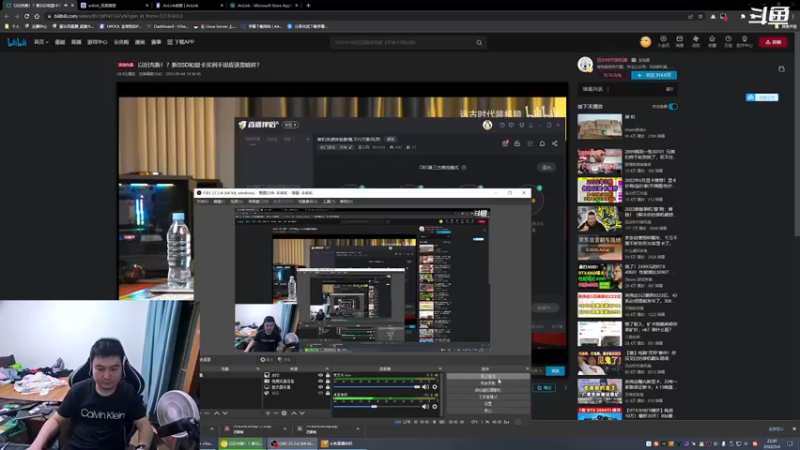Click bell icon in streaming companion window
Screen dimensions: 800x450
(542, 144)
